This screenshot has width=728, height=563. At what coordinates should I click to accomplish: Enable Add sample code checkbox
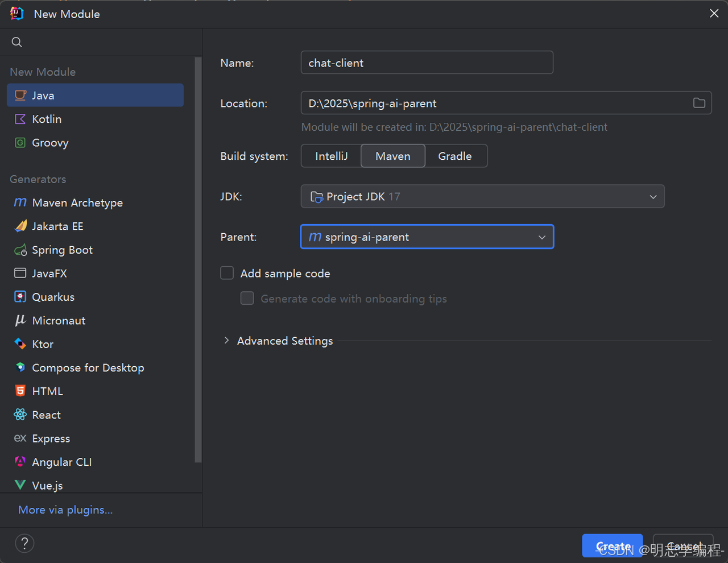[x=227, y=273]
